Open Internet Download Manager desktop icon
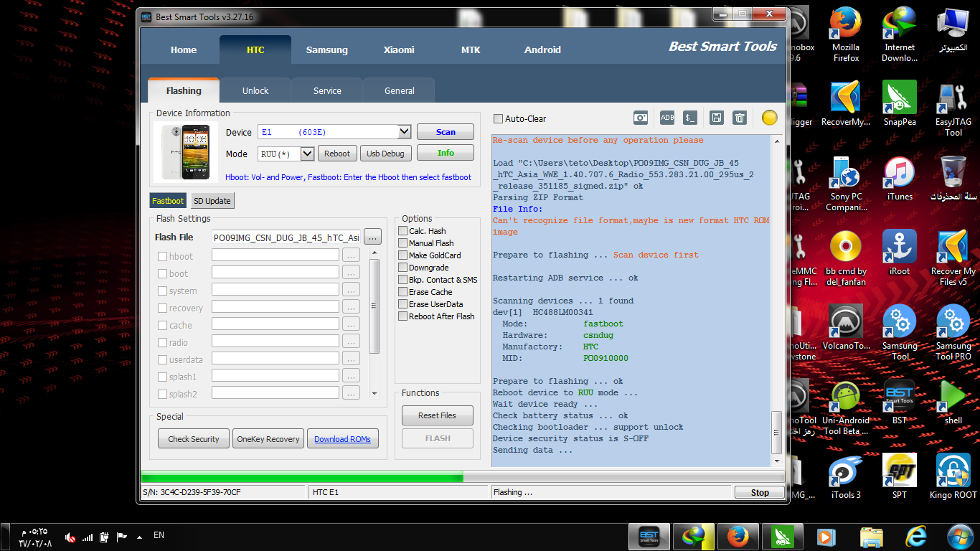Screen dimensions: 980x551 pyautogui.click(x=900, y=34)
